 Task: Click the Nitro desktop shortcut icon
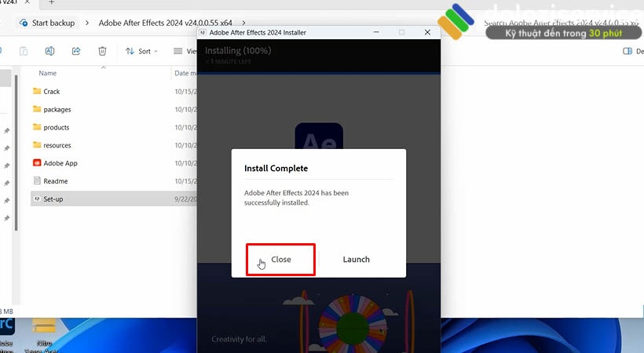(x=44, y=327)
